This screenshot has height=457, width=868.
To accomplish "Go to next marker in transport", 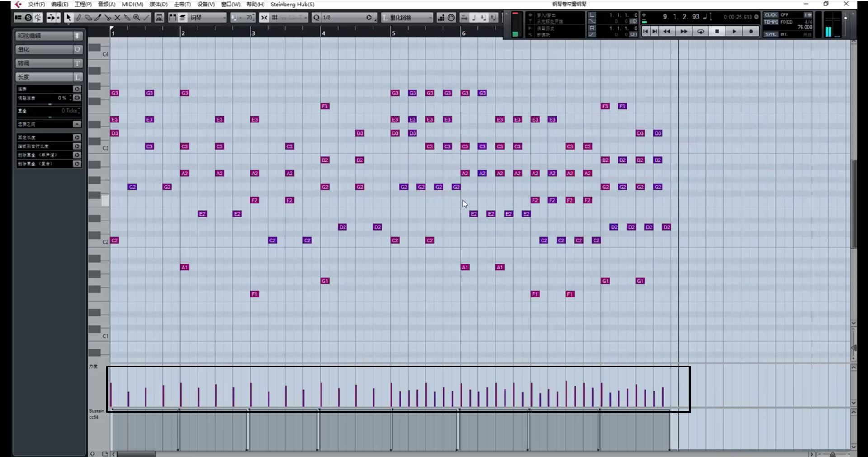I will click(x=655, y=31).
